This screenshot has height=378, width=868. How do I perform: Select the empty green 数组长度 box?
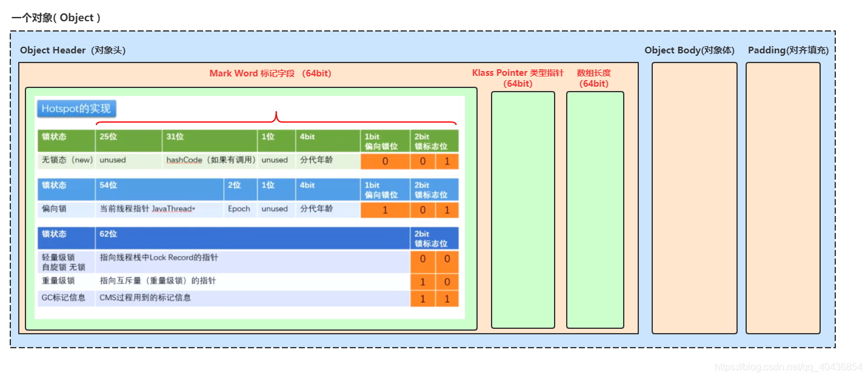pos(595,209)
